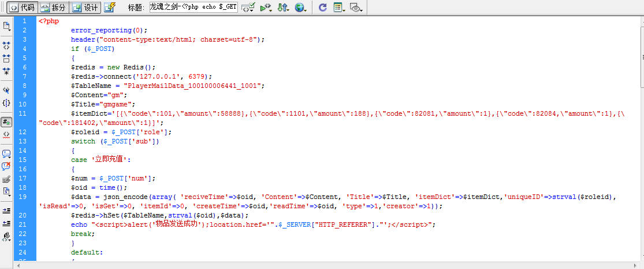This screenshot has width=644, height=269.
Task: Click the Format Source Code icon
Action: (x=6, y=237)
